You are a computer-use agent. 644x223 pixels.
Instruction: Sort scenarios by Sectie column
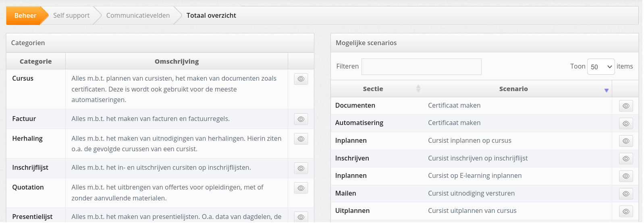point(377,89)
